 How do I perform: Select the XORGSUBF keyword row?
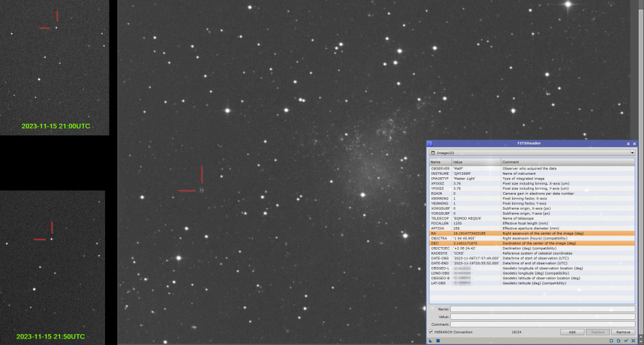pos(532,208)
